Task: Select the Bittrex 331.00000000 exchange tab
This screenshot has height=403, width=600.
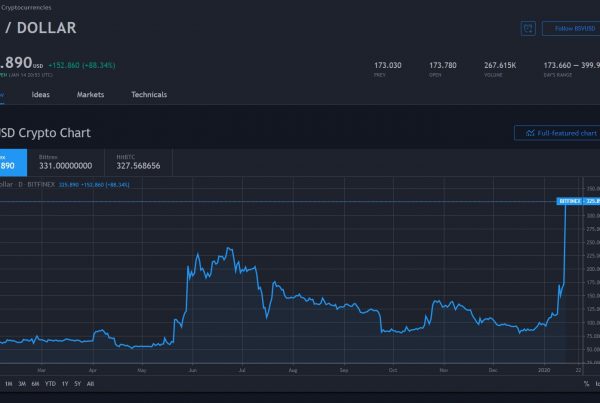Action: [66, 162]
